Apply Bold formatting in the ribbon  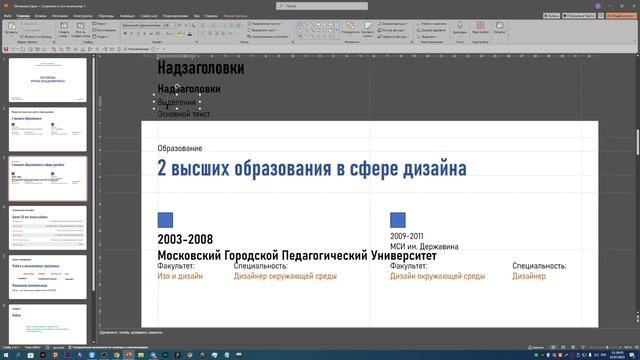[x=125, y=33]
